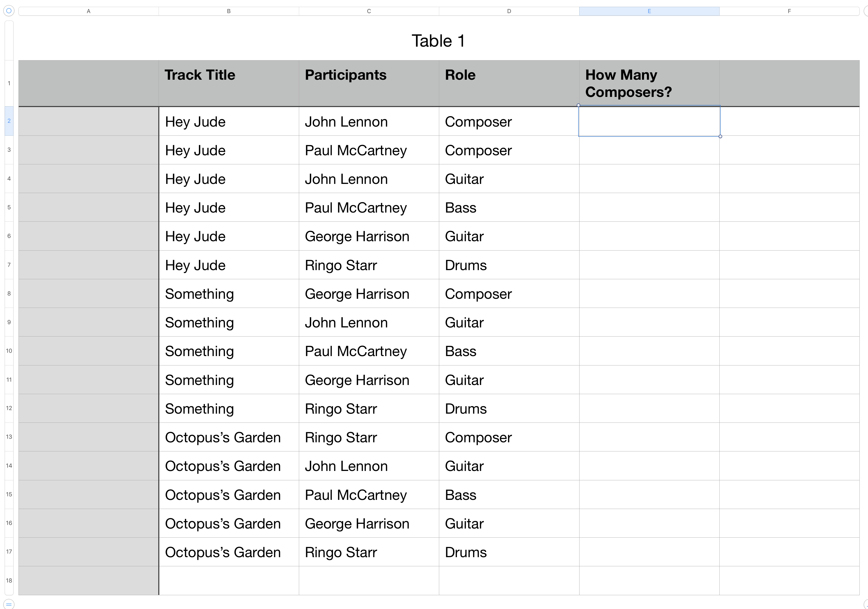Select column E header tab
This screenshot has height=609, width=868.
coord(649,11)
